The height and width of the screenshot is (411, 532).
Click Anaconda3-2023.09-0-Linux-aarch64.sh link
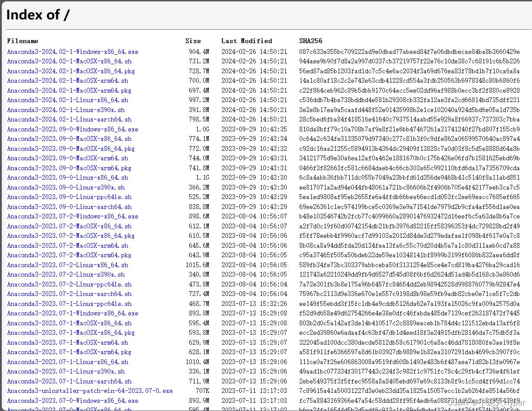click(69, 207)
